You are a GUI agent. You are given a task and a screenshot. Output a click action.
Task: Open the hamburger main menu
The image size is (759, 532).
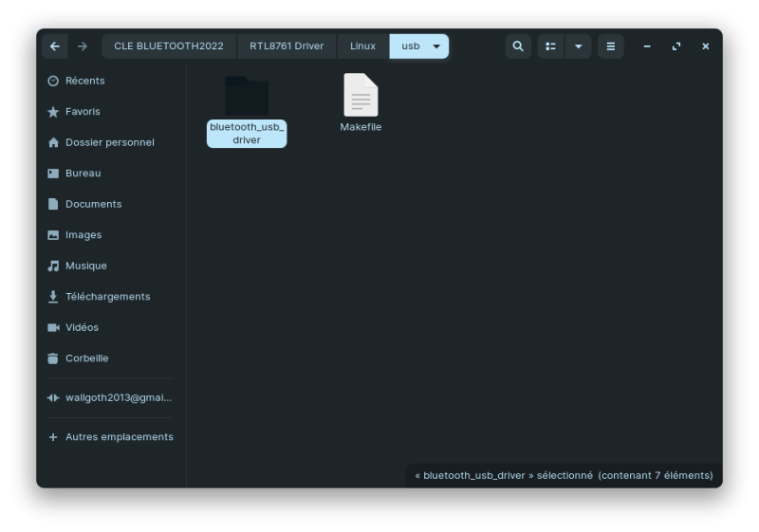(611, 46)
